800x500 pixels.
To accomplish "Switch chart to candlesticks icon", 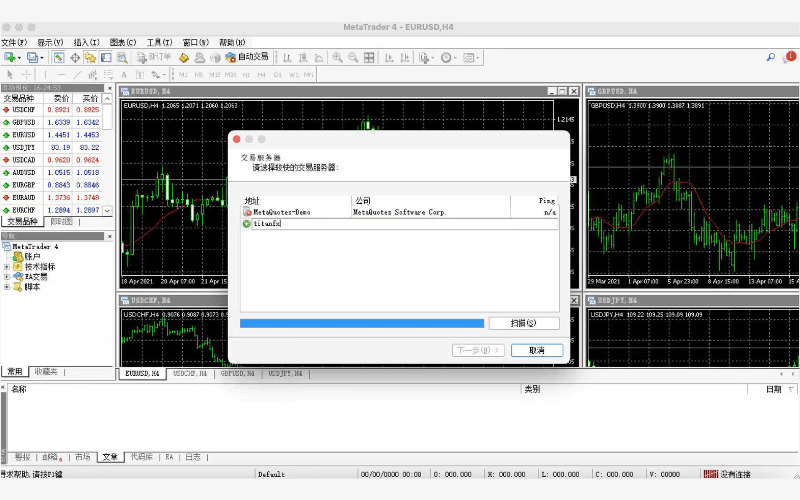I will coord(303,58).
